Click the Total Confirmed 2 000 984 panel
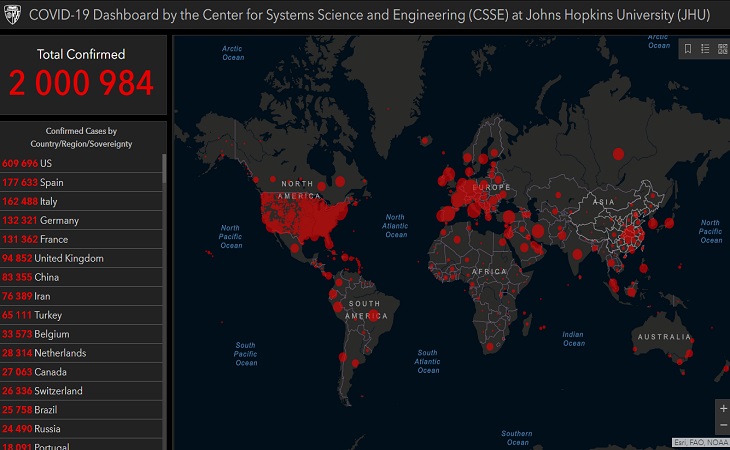 pyautogui.click(x=82, y=72)
